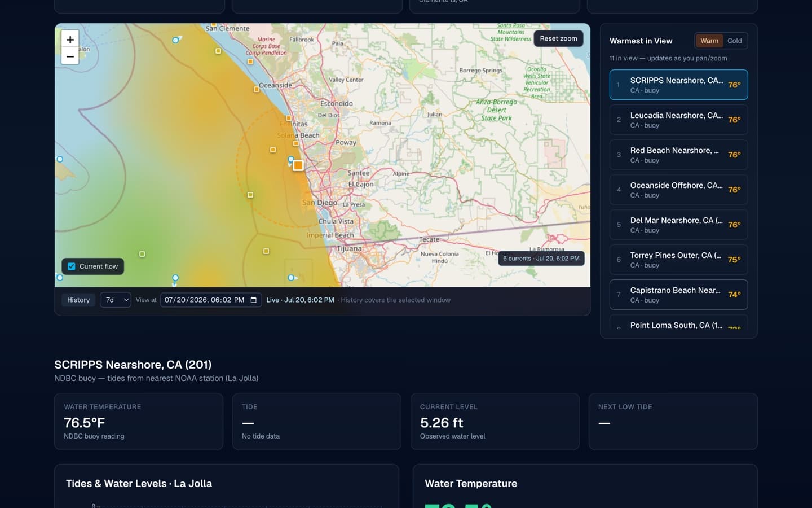The height and width of the screenshot is (508, 812).
Task: Edit the View at date-time field
Action: pyautogui.click(x=211, y=300)
